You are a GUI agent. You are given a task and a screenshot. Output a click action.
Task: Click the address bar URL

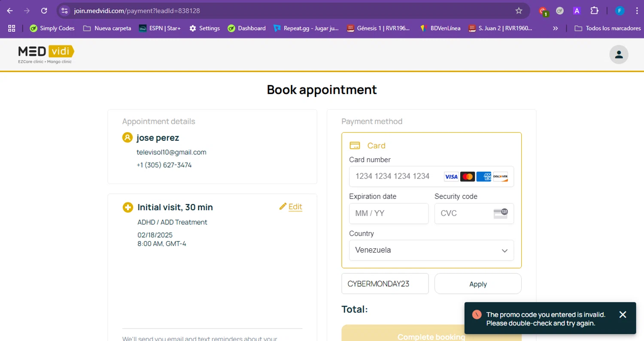coord(137,11)
